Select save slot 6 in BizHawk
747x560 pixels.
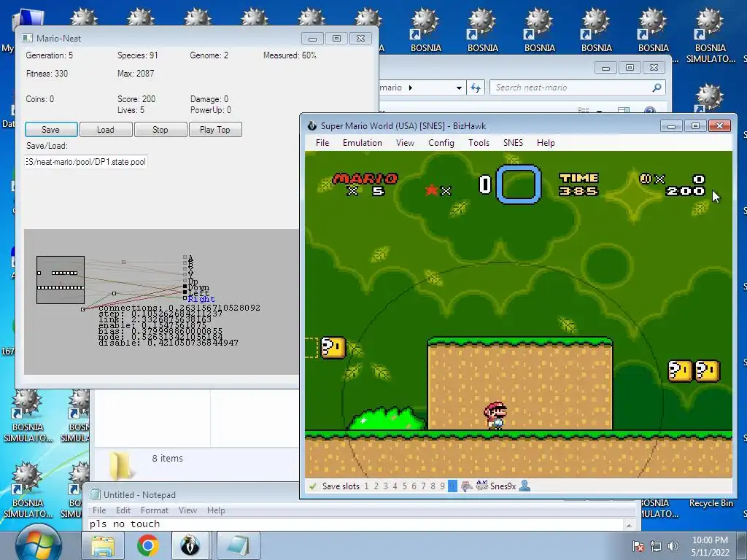click(x=414, y=486)
